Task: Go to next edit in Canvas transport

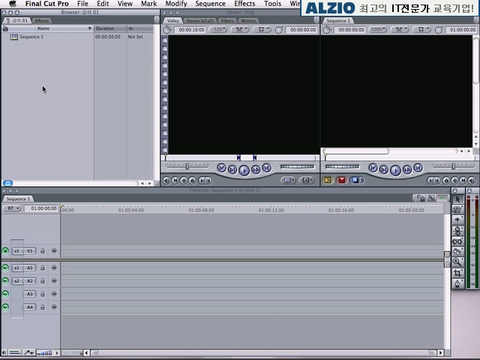Action: pyautogui.click(x=418, y=168)
